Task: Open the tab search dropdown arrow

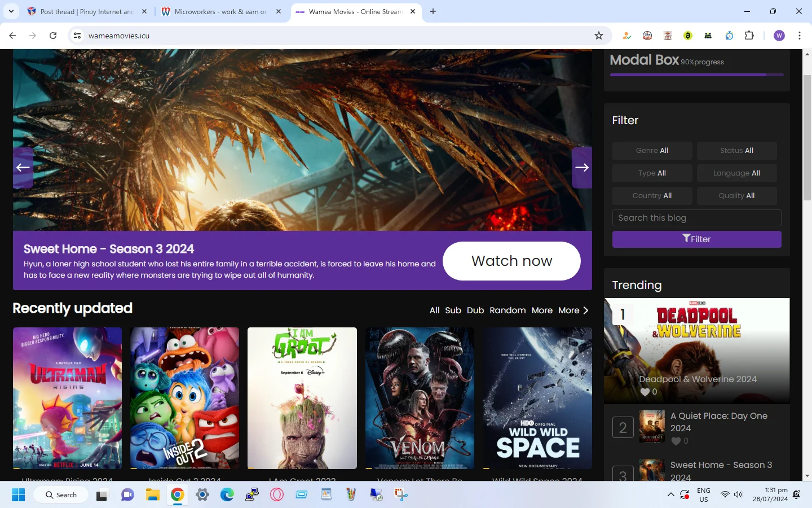Action: (11, 11)
